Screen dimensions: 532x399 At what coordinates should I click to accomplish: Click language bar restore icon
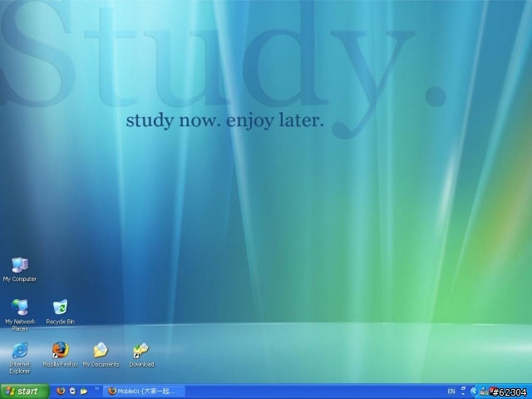464,388
